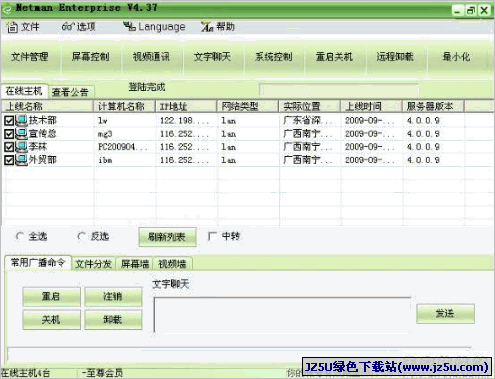This screenshot has height=379, width=495.
Task: Click the 屏幕控制 toolbar button
Action: point(91,57)
